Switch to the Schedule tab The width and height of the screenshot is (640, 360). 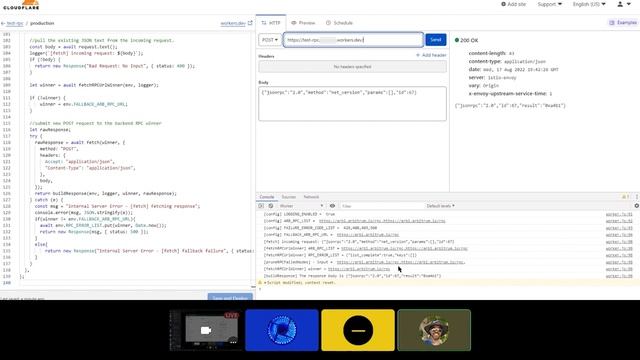[x=339, y=23]
